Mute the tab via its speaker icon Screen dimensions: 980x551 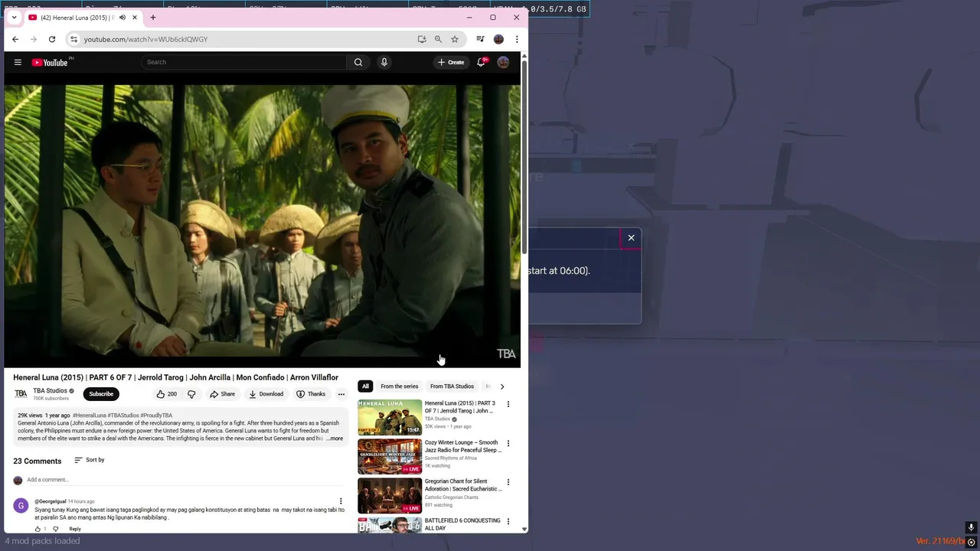pos(122,18)
